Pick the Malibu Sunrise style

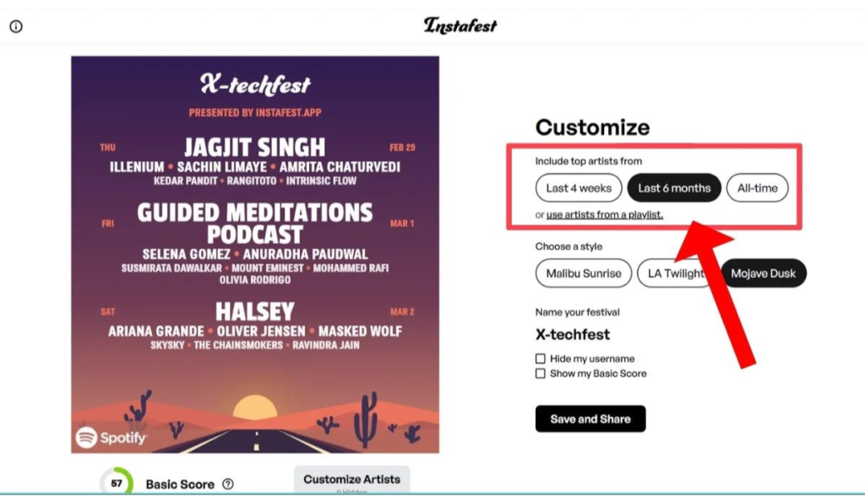(x=584, y=274)
